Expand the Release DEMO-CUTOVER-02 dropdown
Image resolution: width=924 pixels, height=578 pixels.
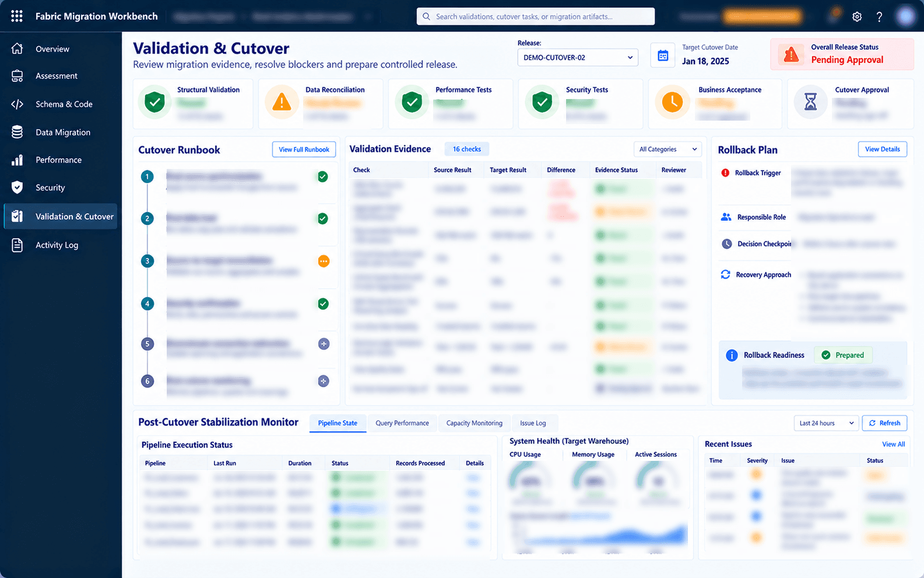tap(578, 57)
